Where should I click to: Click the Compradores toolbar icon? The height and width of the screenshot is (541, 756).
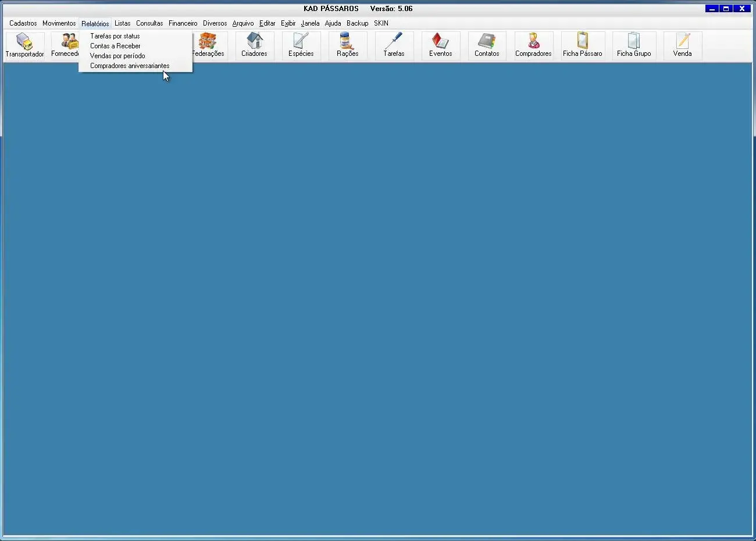(533, 45)
